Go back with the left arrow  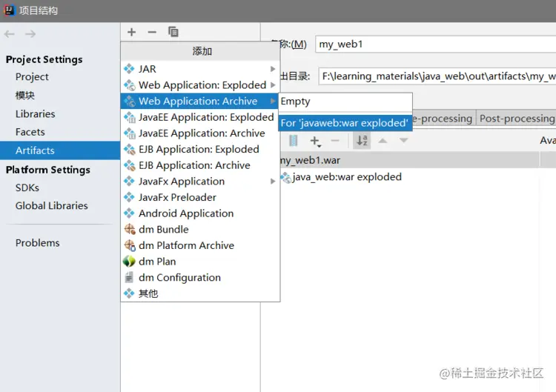(10, 34)
